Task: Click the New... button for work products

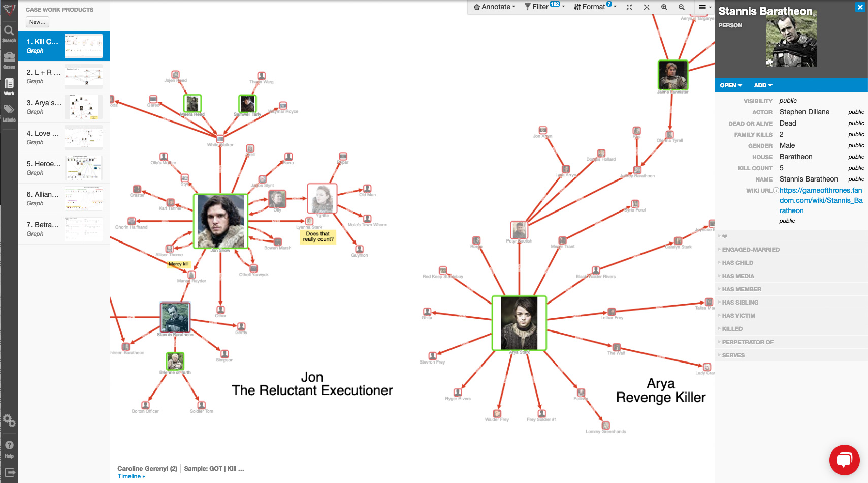Action: coord(38,22)
